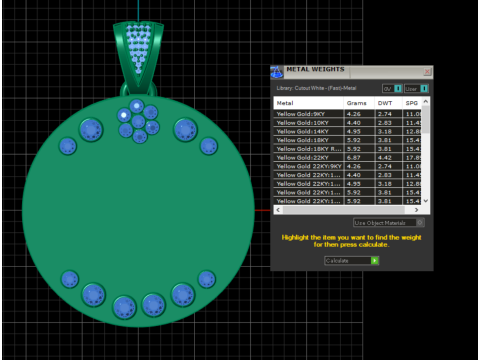The width and height of the screenshot is (480, 360).
Task: Click the table's scroll down arrow
Action: pyautogui.click(x=426, y=201)
